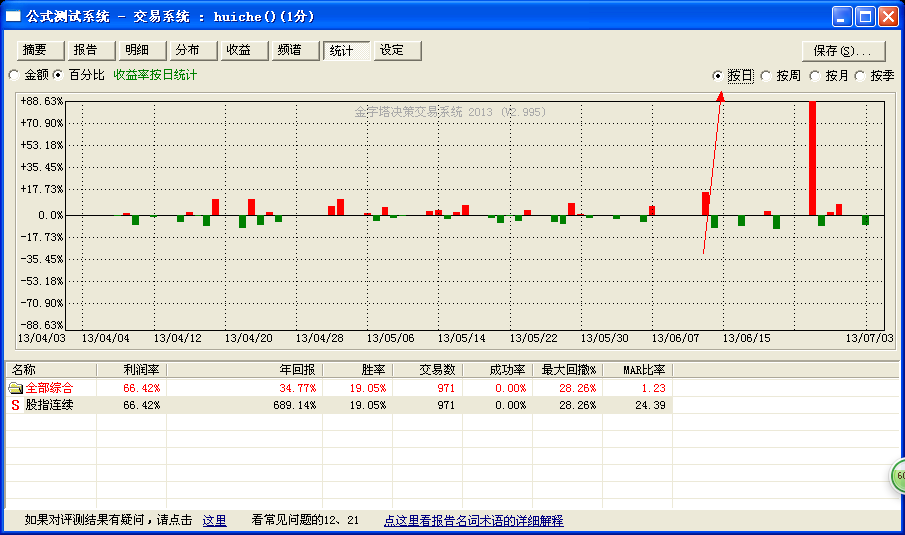Screen dimensions: 905x535
Task: Open the 点这里看报告名词术语的详细解释 link
Action: pyautogui.click(x=473, y=521)
